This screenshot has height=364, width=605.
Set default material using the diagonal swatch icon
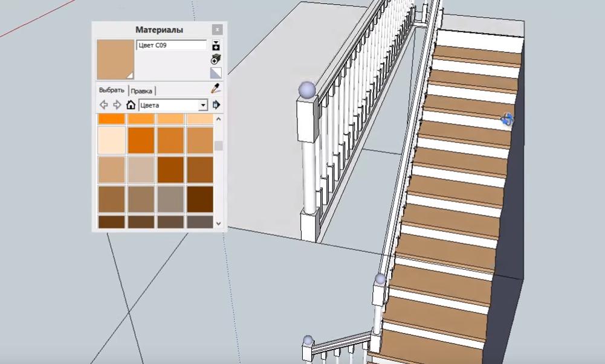coord(216,73)
